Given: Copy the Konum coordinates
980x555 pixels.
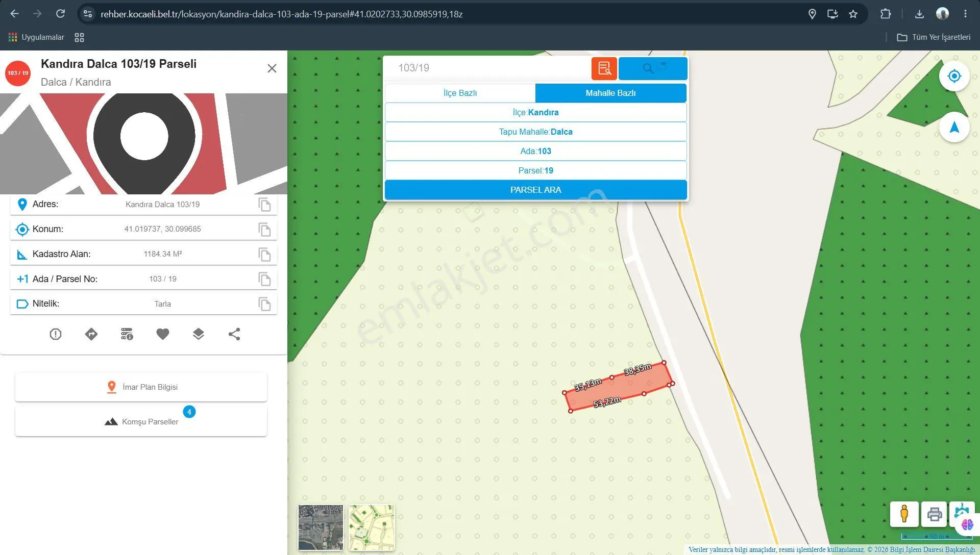Looking at the screenshot, I should tap(264, 230).
